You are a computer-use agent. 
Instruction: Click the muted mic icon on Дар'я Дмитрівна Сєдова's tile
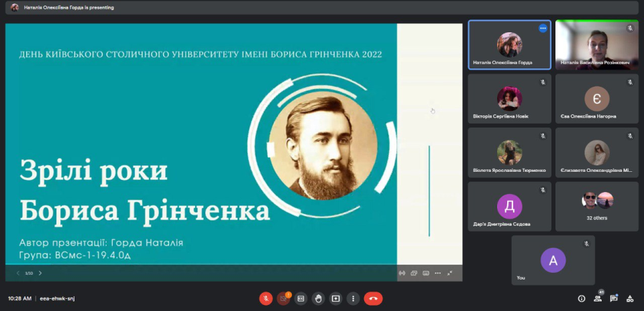point(543,190)
